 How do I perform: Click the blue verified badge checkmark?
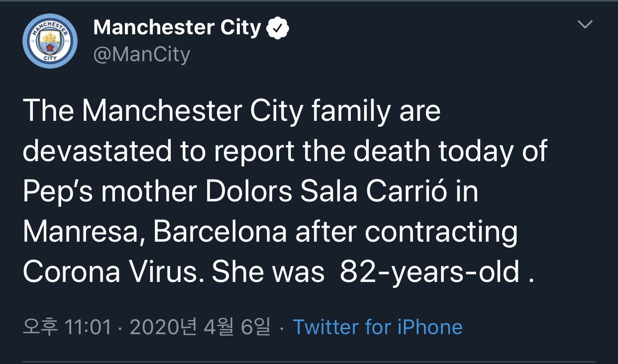[278, 28]
